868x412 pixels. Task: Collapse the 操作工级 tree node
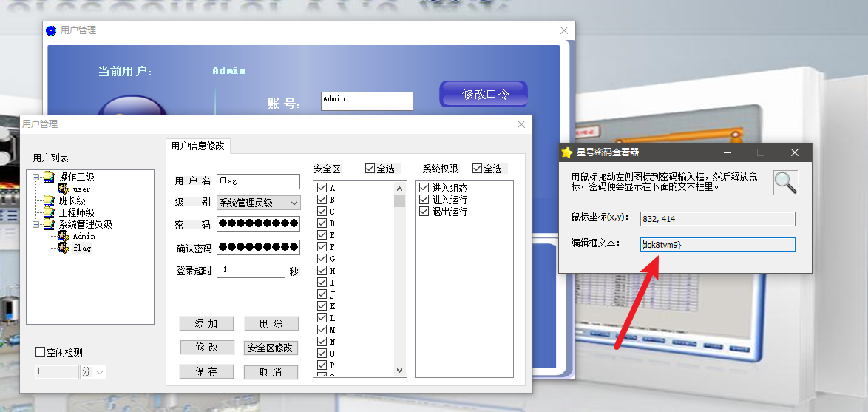click(x=36, y=178)
